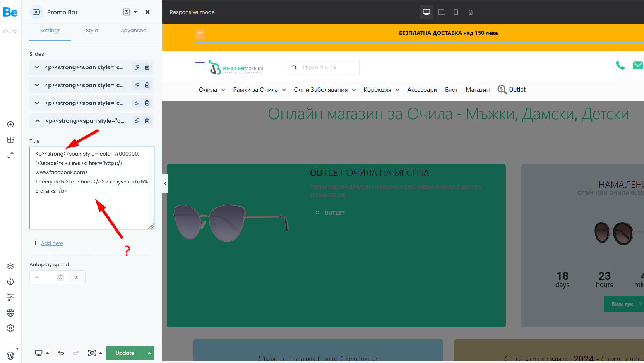Click the WordPress logo icon
The height and width of the screenshot is (363, 644).
point(10,356)
